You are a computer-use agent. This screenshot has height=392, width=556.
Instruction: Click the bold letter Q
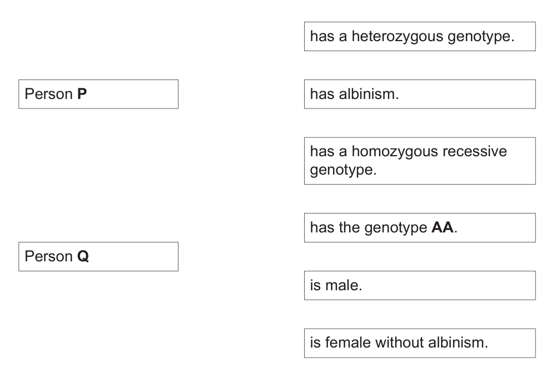(x=83, y=256)
